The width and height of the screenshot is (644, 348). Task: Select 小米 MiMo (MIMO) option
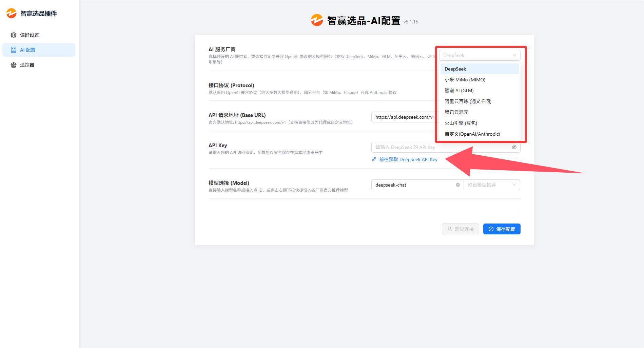480,80
